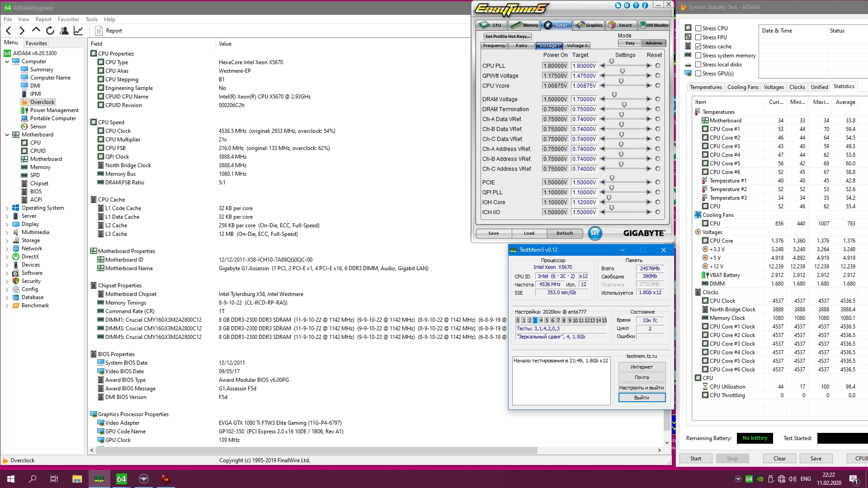
Task: Open AIDA64 icon in Windows taskbar
Action: [121, 479]
